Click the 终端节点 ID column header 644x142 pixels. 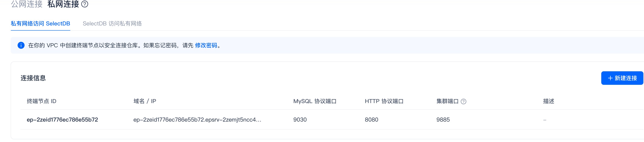coord(42,101)
